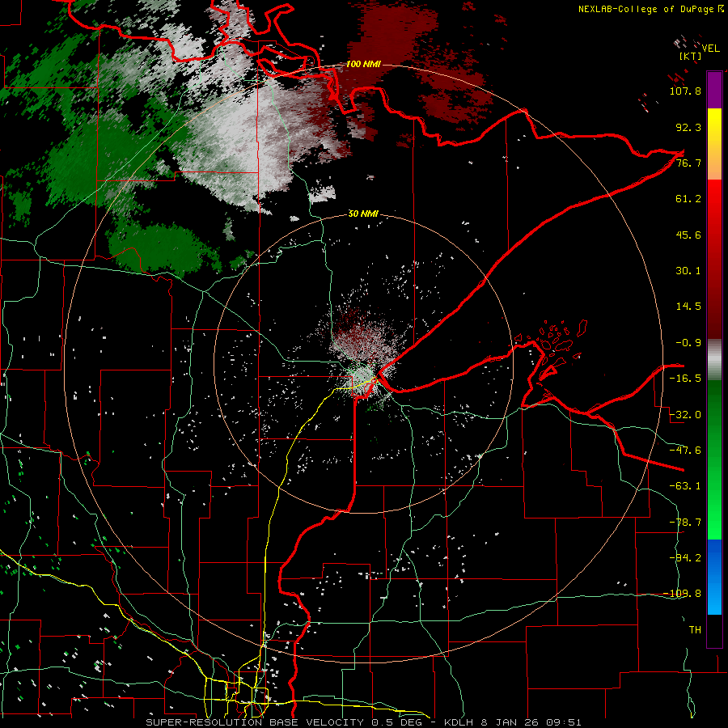Select the -78.7 legend value
Image resolution: width=728 pixels, height=728 pixels.
[685, 523]
